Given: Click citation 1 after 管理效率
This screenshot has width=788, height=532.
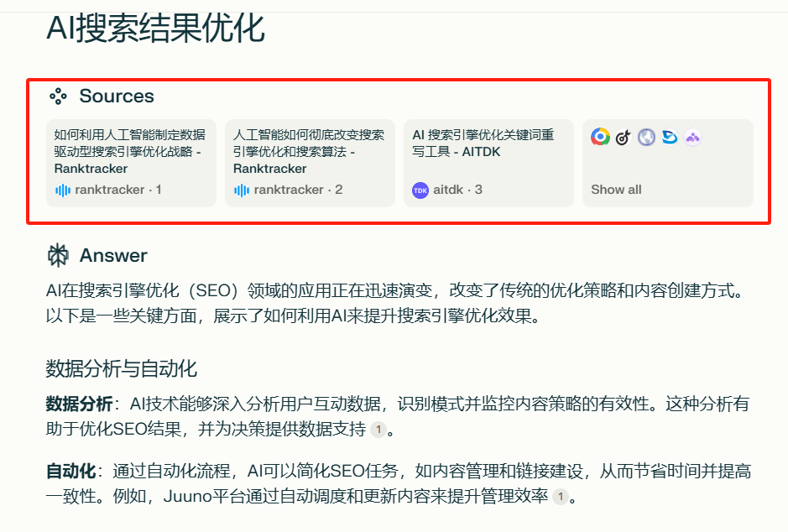Looking at the screenshot, I should point(561,497).
